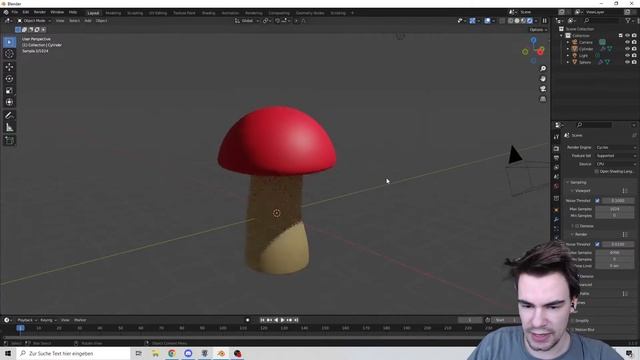Open the Scene properties tab
Screen dimensions: 640x360
click(556, 177)
